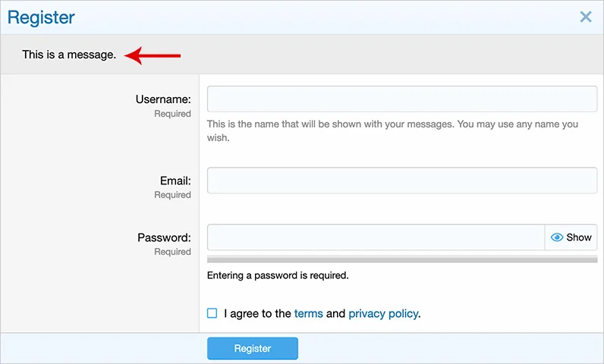Image resolution: width=604 pixels, height=364 pixels.
Task: Tick the agree to terms checkbox
Action: [212, 313]
